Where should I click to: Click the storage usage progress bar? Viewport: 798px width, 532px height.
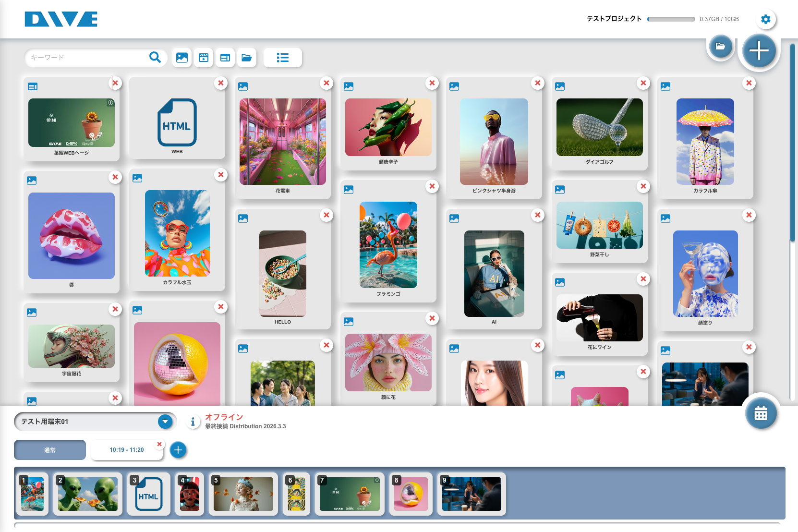671,19
